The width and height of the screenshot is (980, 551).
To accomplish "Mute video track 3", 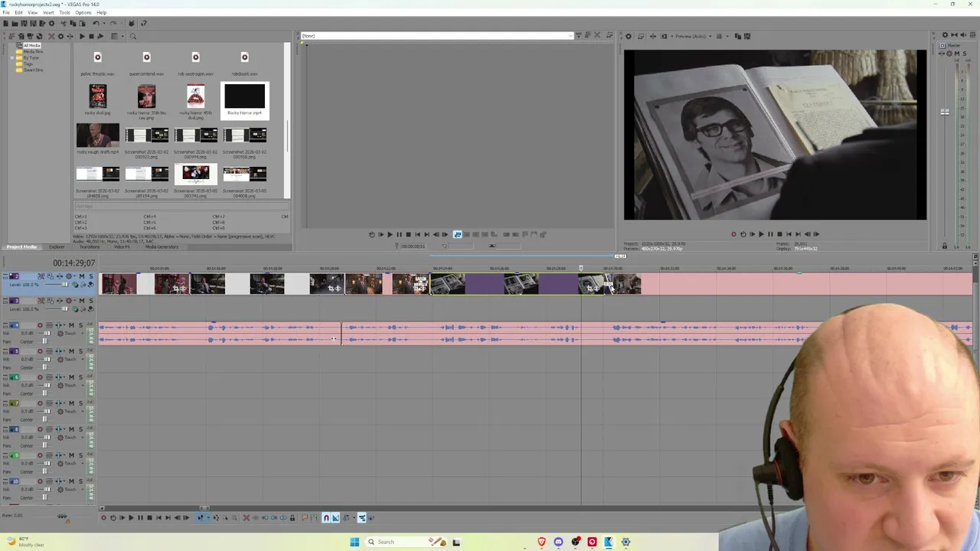I will pyautogui.click(x=82, y=301).
